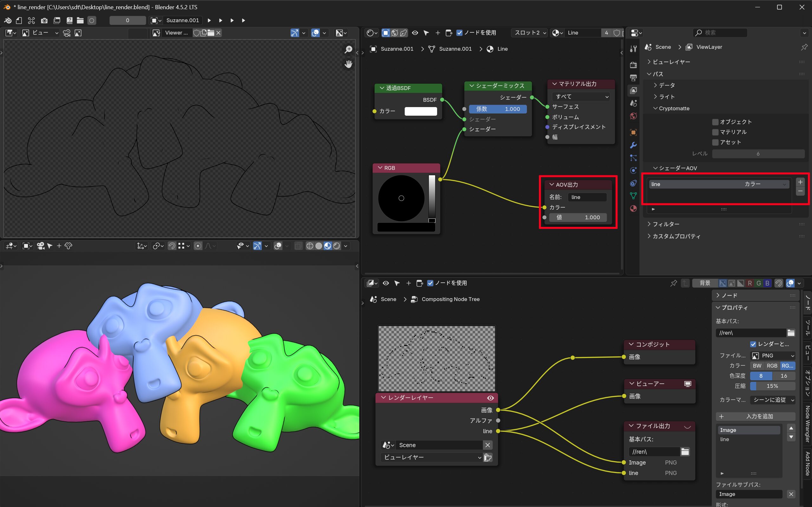Click the minus button to remove shader AOV
Viewport: 812px width, 507px height.
[x=800, y=191]
